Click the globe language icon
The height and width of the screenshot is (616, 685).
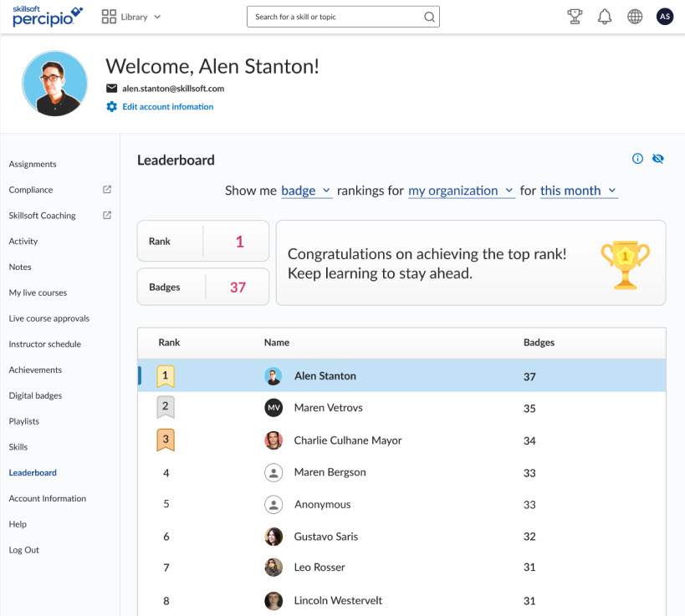[x=635, y=17]
